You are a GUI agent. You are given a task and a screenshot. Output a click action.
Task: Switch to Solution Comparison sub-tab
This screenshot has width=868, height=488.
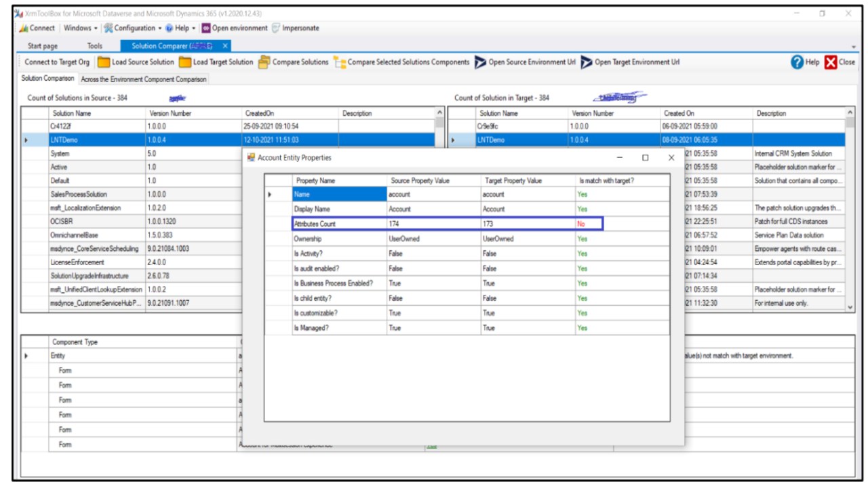click(x=47, y=79)
